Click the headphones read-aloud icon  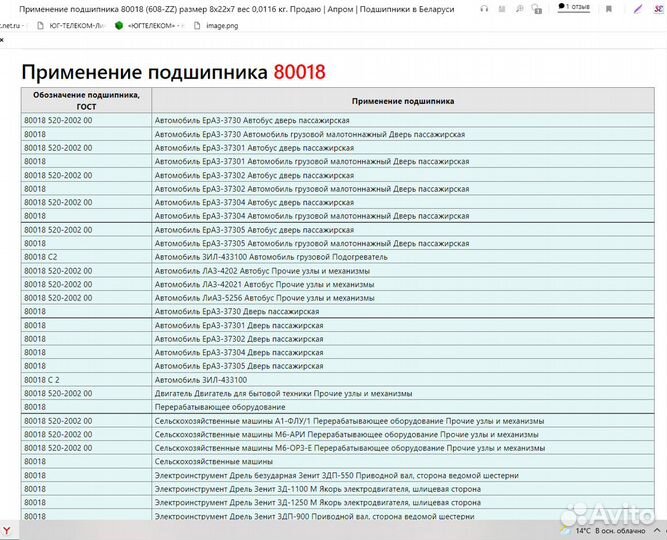point(484,9)
